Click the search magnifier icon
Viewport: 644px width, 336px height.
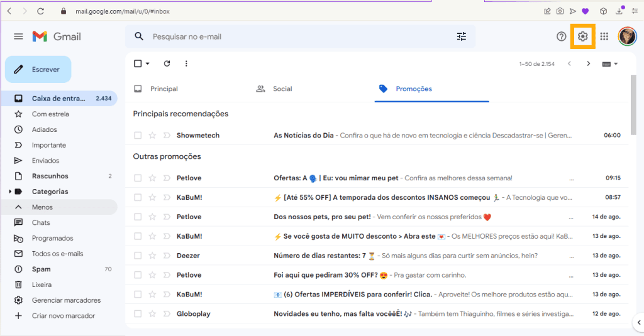click(139, 36)
